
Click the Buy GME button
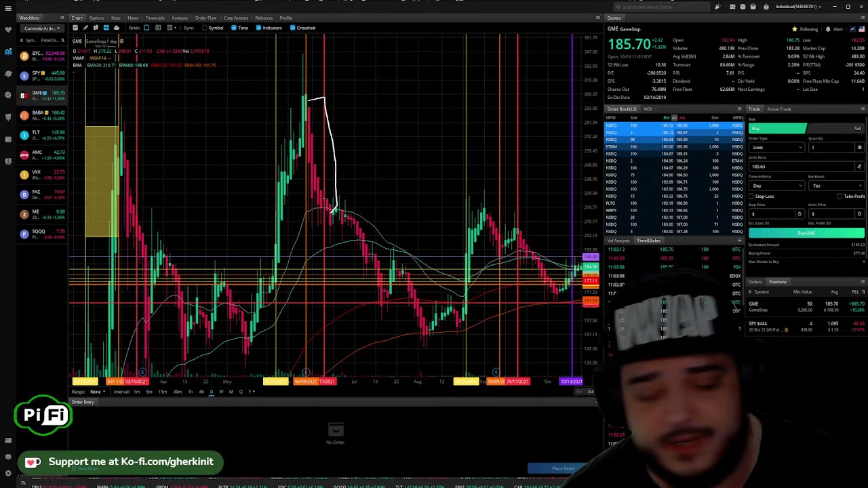tap(806, 233)
